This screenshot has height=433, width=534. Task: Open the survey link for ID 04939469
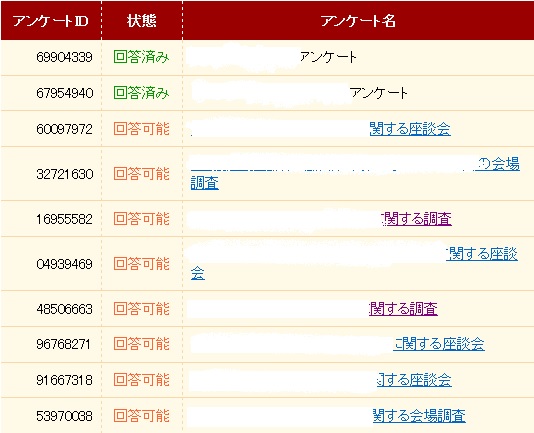(354, 264)
